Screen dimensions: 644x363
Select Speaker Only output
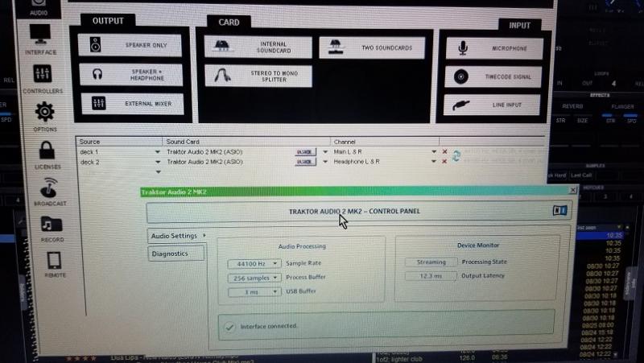130,45
